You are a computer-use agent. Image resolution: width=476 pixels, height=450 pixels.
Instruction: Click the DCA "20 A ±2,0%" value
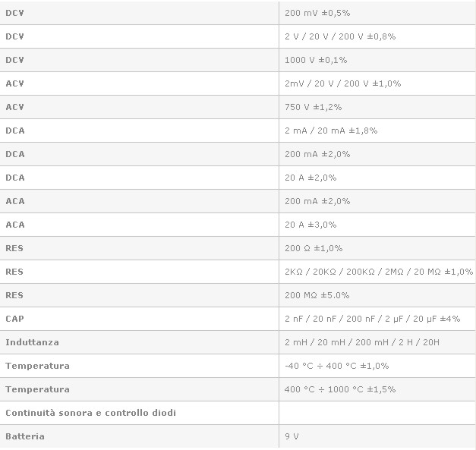pos(311,178)
